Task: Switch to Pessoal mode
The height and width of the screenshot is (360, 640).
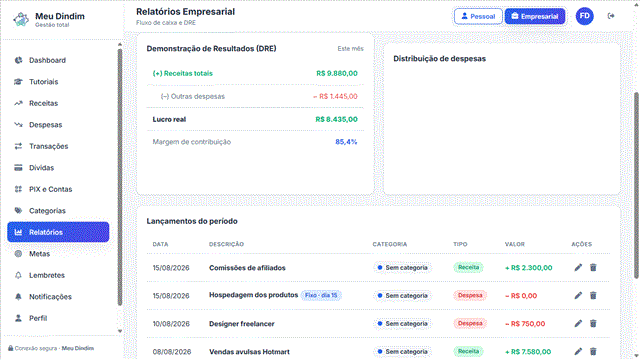Action: [478, 16]
